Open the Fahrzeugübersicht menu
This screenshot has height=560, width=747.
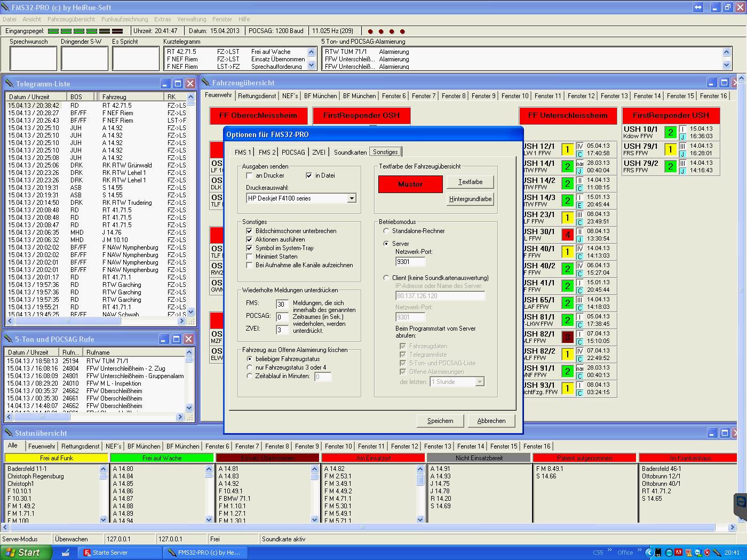coord(71,19)
